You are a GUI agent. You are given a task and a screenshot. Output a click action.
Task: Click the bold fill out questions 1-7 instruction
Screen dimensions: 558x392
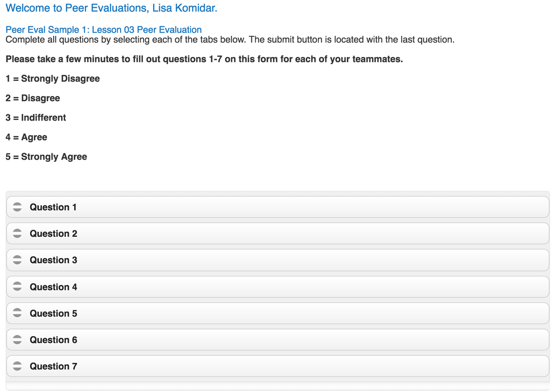[204, 59]
